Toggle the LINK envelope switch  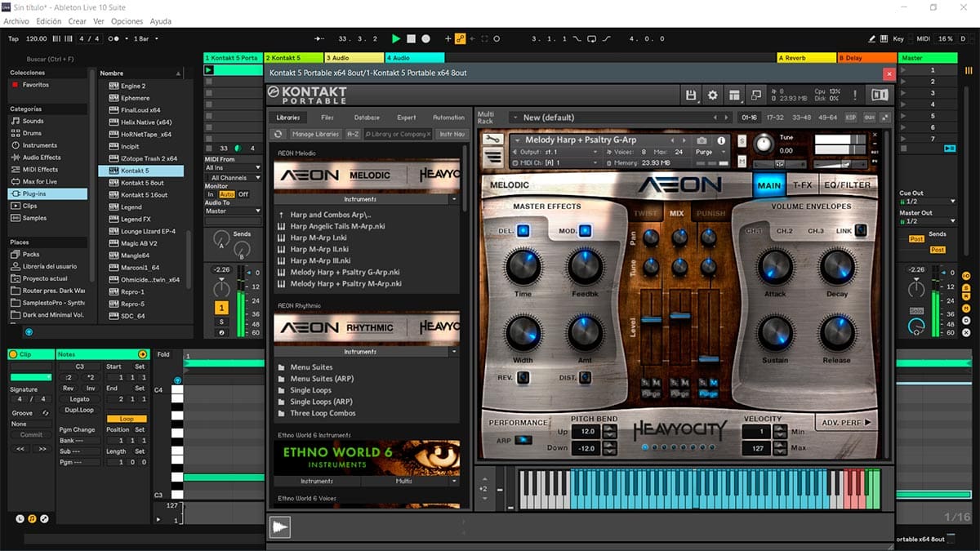click(861, 231)
